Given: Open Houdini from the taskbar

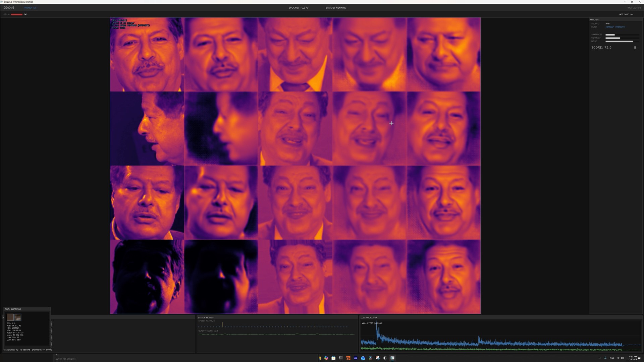Looking at the screenshot, I should [x=348, y=358].
